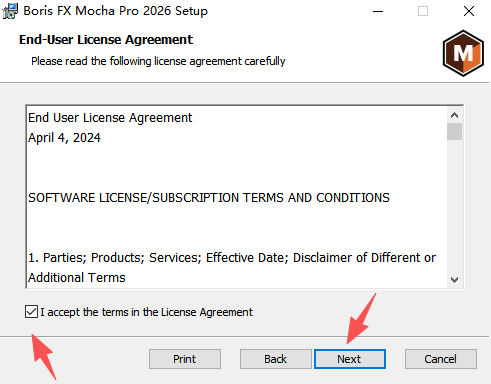Toggle the accept license terms checkbox
This screenshot has height=384, width=491.
coord(31,312)
